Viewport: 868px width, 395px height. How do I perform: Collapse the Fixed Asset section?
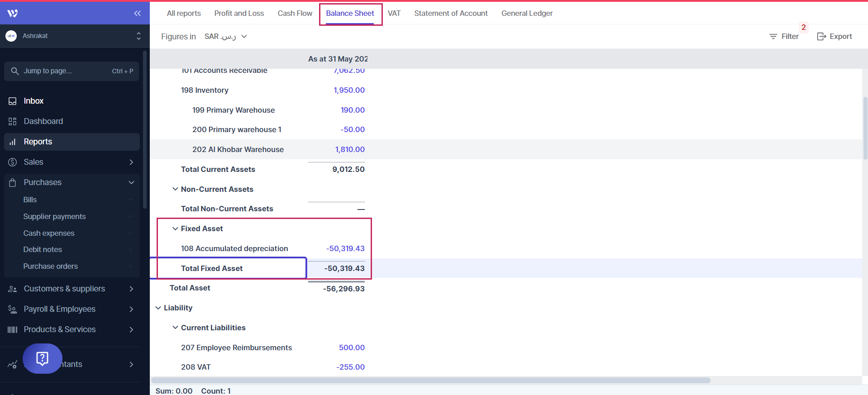point(175,229)
